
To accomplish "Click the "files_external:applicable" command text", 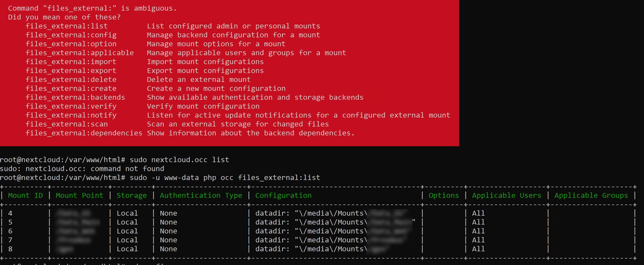I will 80,53.
